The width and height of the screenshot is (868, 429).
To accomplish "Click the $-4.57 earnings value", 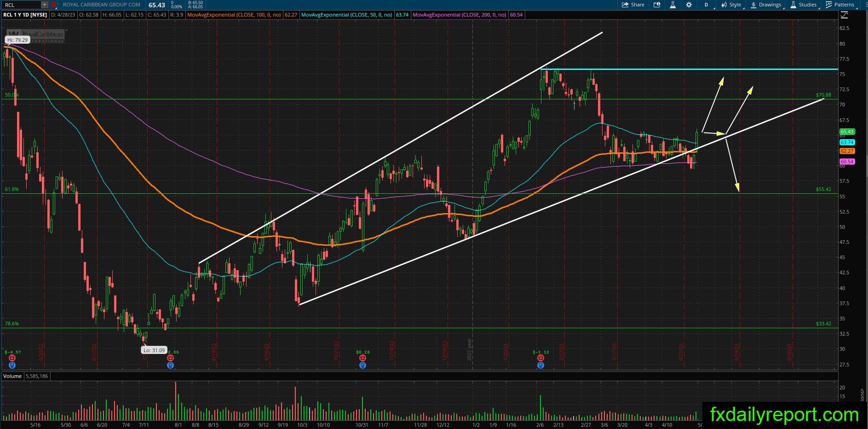I will (12, 352).
